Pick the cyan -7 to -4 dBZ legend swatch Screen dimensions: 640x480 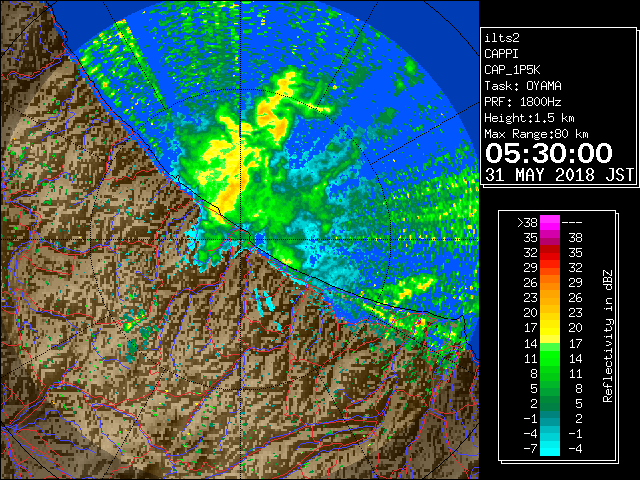tap(550, 448)
